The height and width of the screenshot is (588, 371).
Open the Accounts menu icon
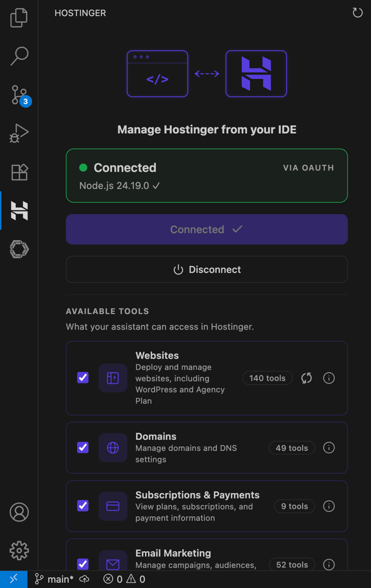(x=19, y=512)
